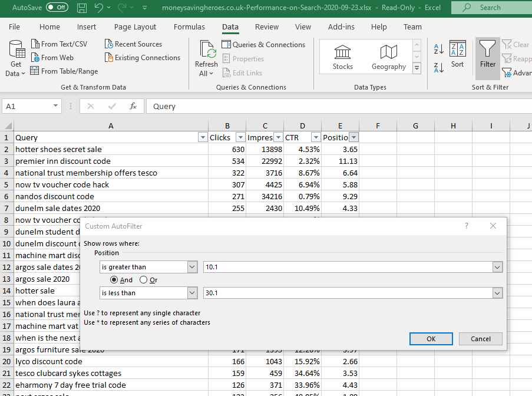Toggle the AutoSave switch

tap(57, 8)
